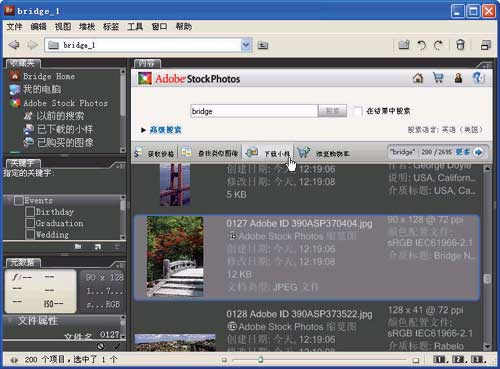
Task: Click the Stock Photos home icon
Action: point(418,78)
